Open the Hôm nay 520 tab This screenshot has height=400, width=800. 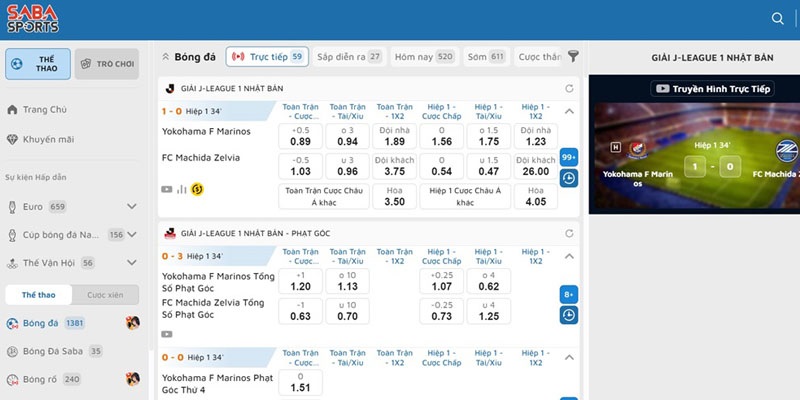tap(425, 57)
